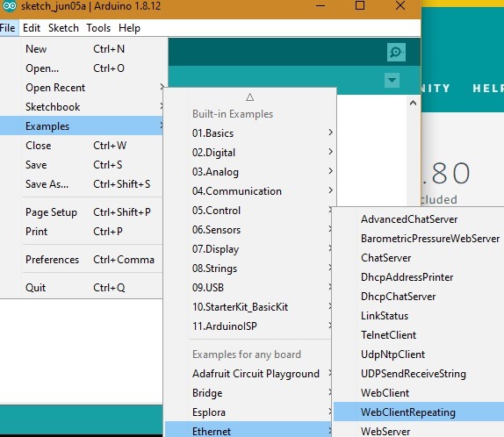
Task: Open the WebClientRepeating example
Action: click(x=419, y=412)
